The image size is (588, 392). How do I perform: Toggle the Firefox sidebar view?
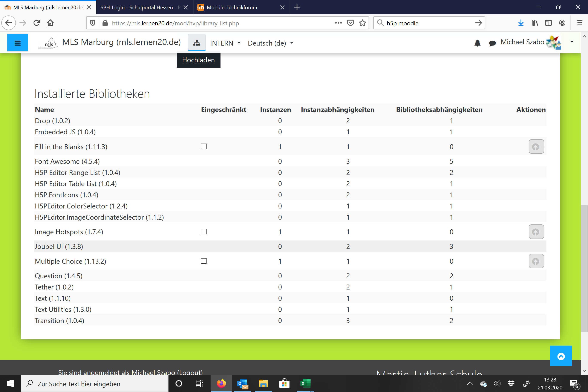coord(548,23)
